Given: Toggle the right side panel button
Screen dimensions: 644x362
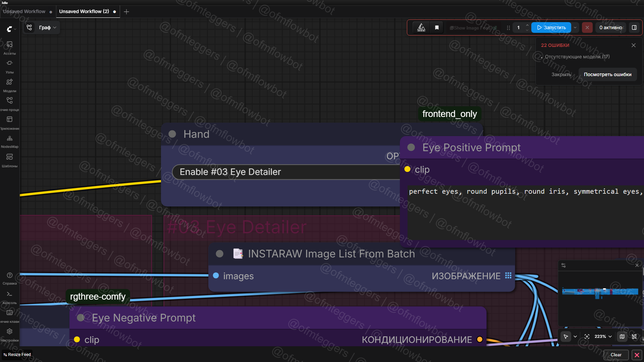Looking at the screenshot, I should tap(634, 27).
